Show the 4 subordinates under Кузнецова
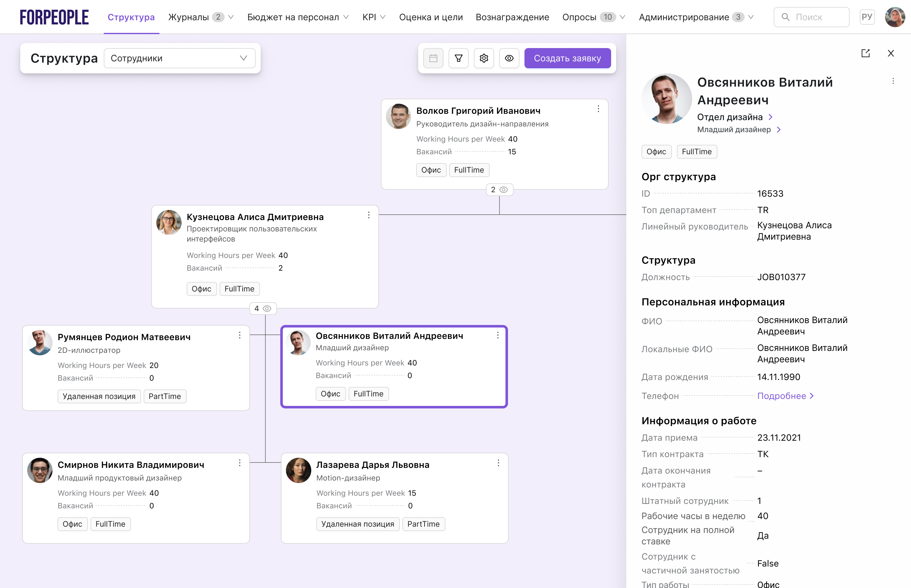Screen dimensions: 911x588 (263, 309)
